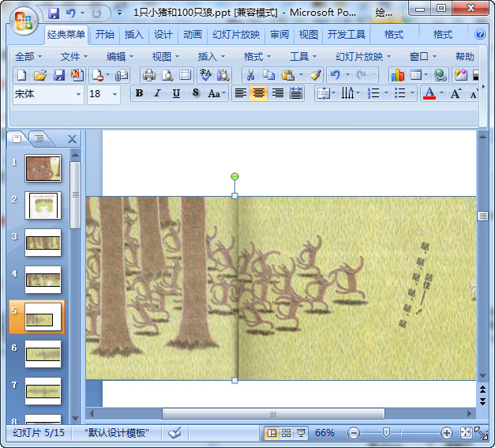Open the 文件 menu
Image resolution: width=495 pixels, height=448 pixels.
(x=74, y=57)
